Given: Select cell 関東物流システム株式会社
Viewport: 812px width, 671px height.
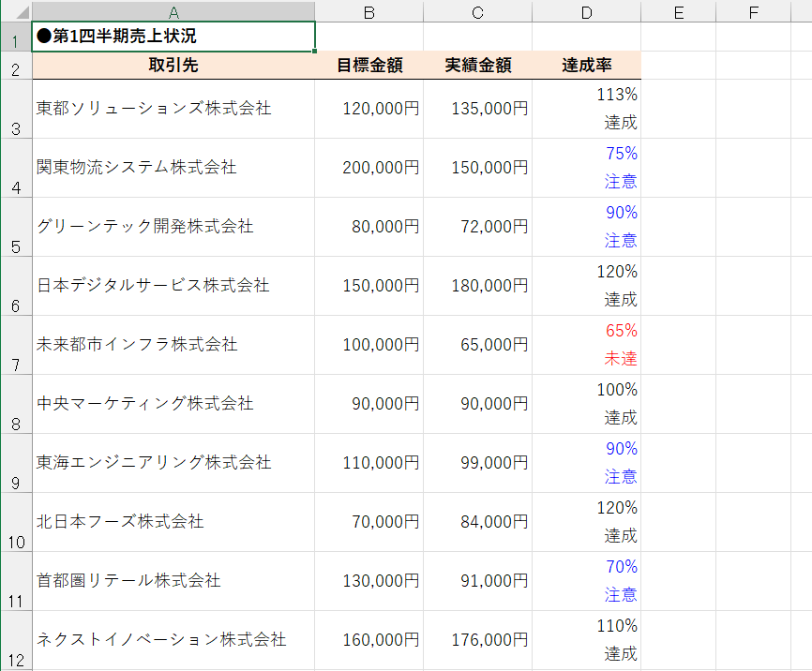Looking at the screenshot, I should tap(173, 168).
